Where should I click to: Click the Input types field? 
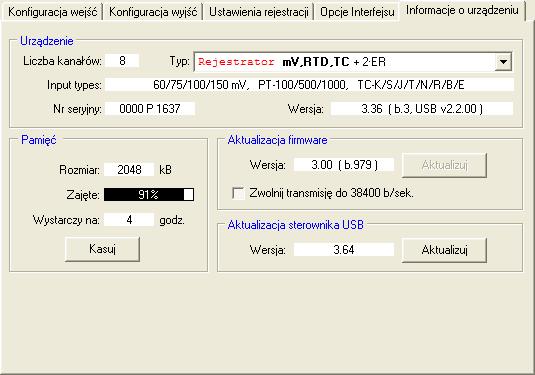pos(309,85)
